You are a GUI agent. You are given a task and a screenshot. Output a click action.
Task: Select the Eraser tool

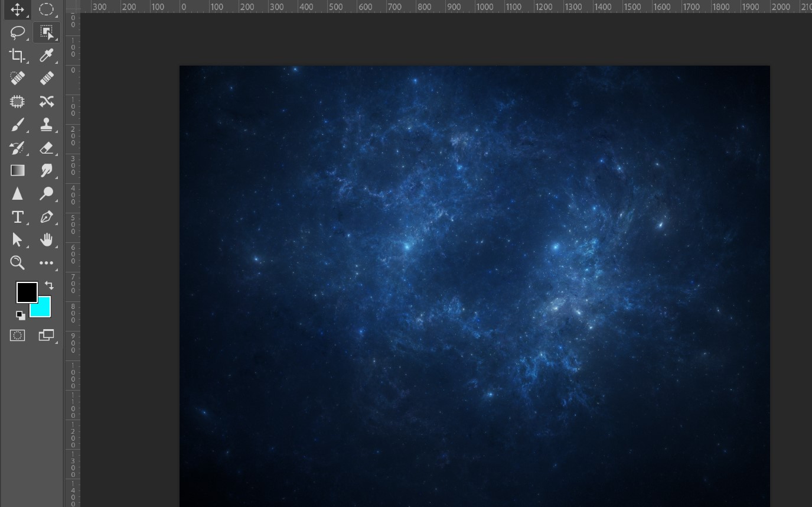[46, 148]
